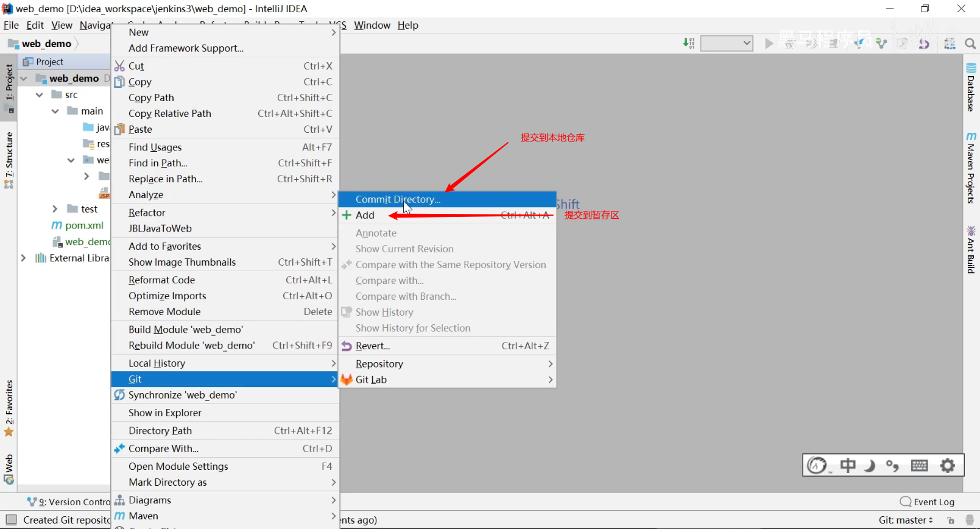Click the IME settings gear icon
Screen dimensions: 980x529
pos(948,466)
